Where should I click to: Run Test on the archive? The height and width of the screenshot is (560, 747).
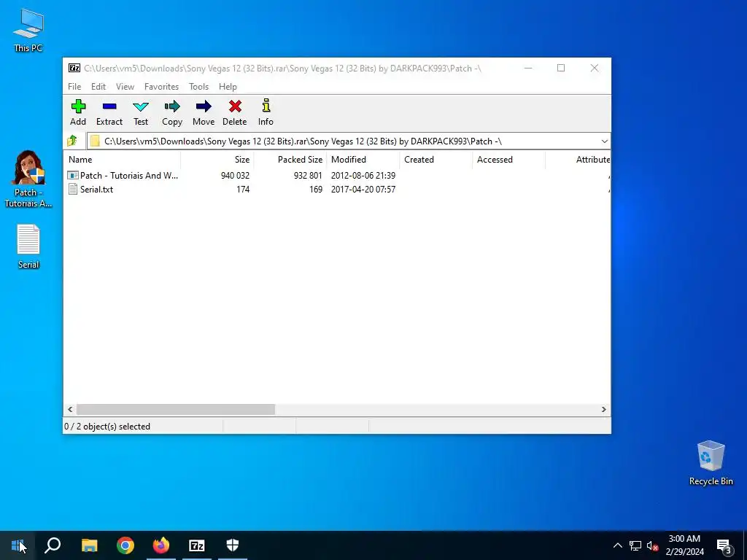[141, 113]
